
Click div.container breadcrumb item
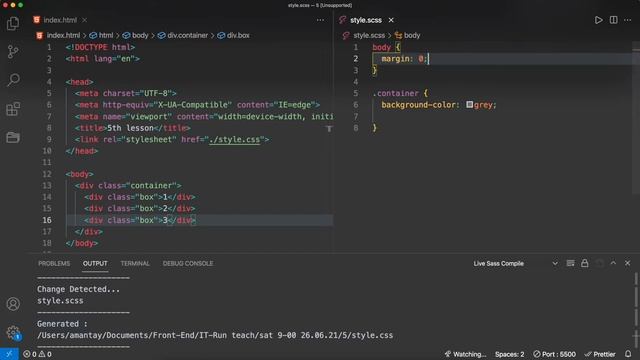[x=187, y=36]
